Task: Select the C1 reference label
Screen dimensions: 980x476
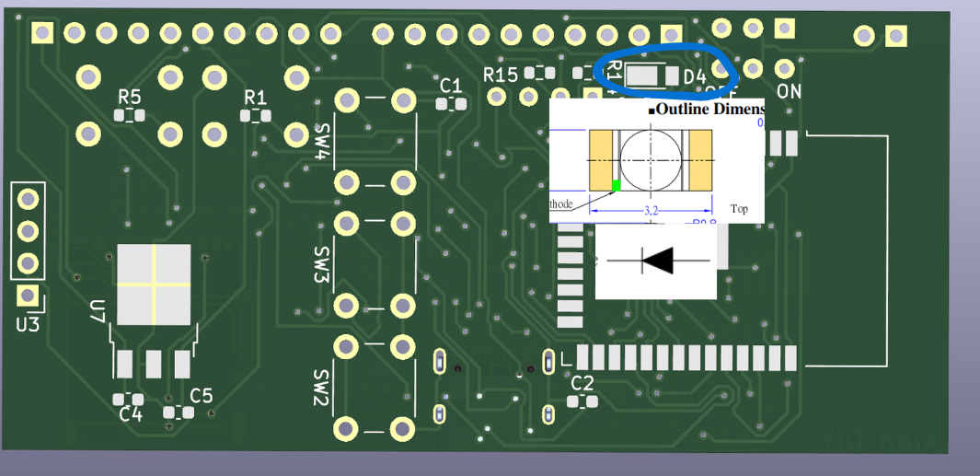Action: (x=451, y=85)
